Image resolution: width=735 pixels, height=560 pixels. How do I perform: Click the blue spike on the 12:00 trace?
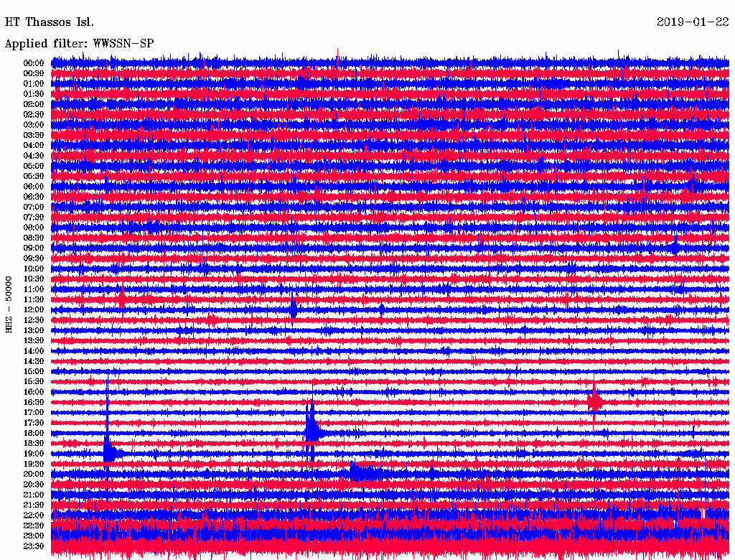(x=294, y=309)
